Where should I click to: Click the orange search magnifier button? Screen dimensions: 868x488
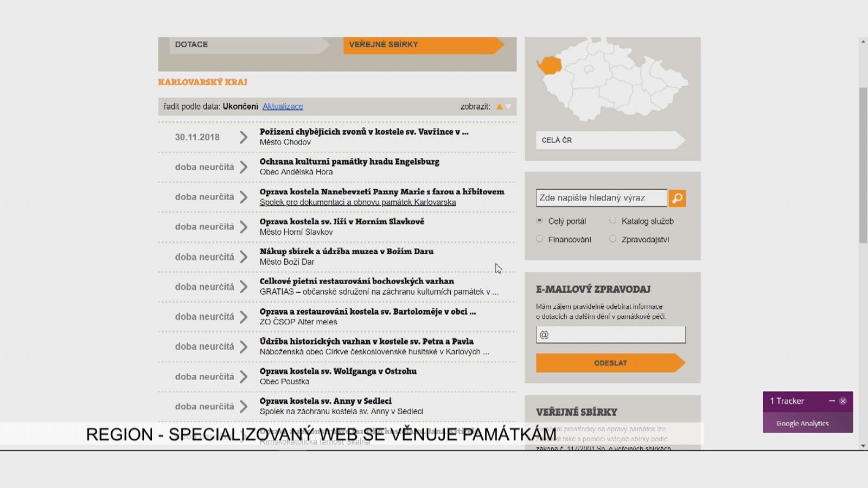677,198
